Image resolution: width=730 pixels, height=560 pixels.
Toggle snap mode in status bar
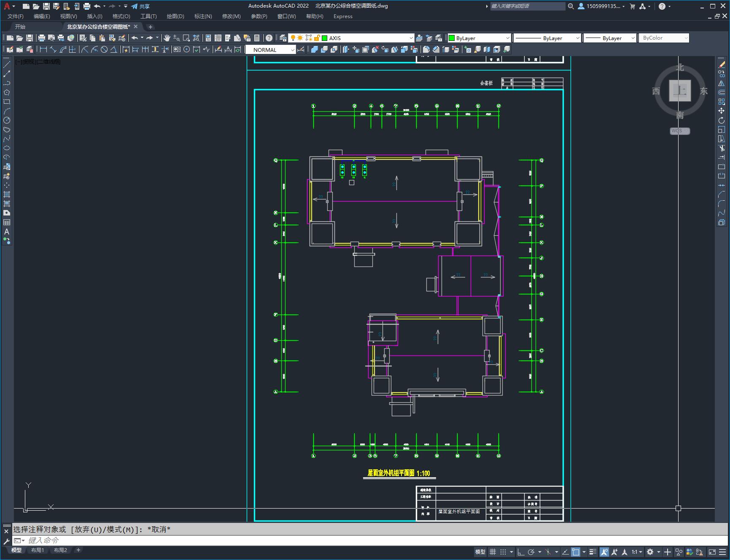point(503,552)
